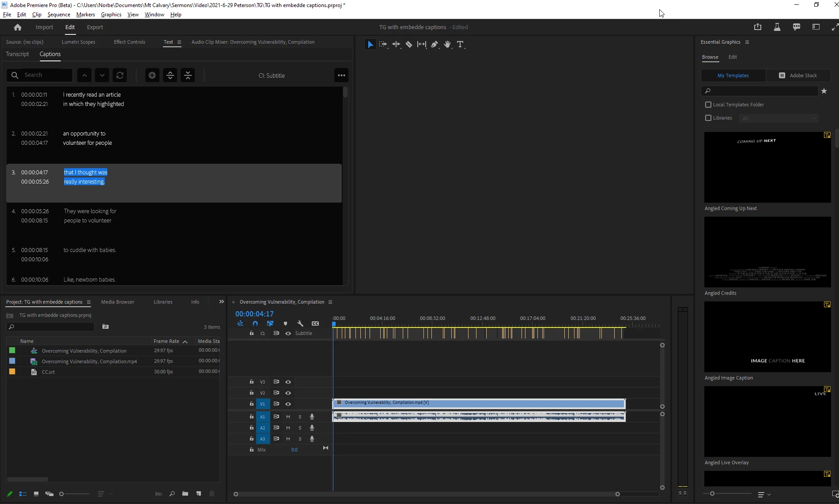Open the Text panel menu
Viewport: 839px width, 504px height.
point(179,42)
